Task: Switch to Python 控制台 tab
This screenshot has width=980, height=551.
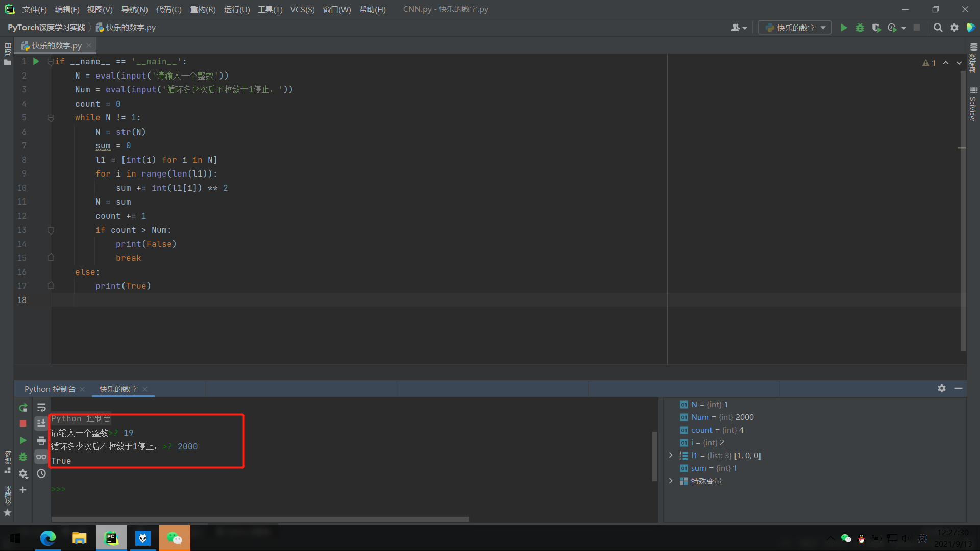Action: tap(50, 389)
